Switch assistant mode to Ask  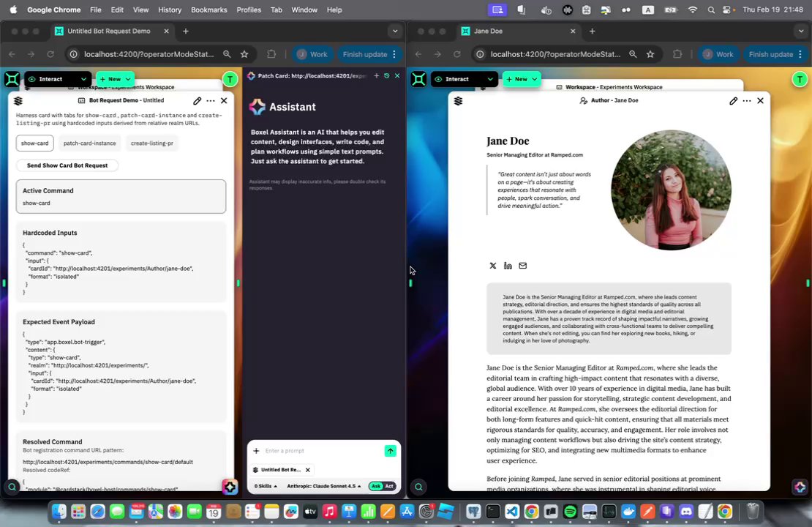[x=376, y=486]
